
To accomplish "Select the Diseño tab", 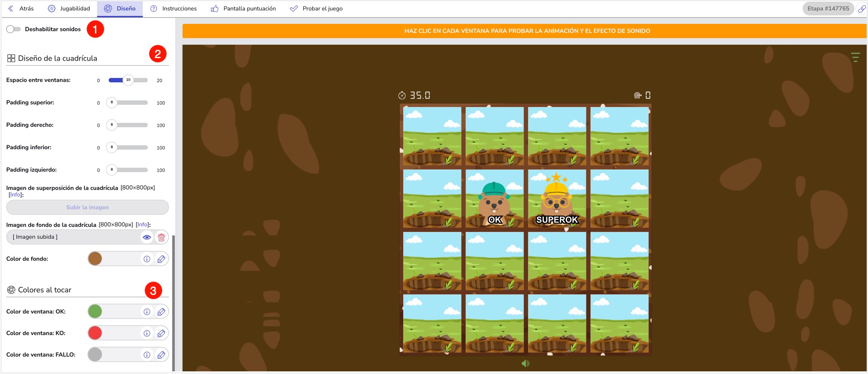I will (120, 8).
